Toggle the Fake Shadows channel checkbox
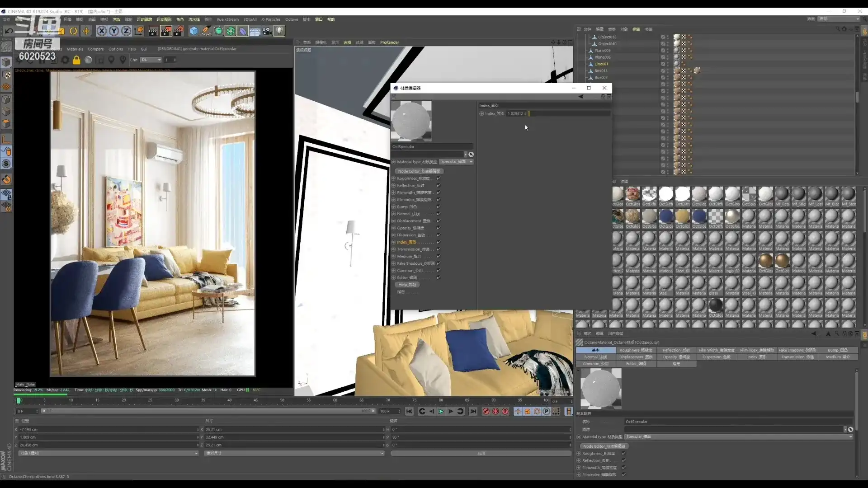 (x=439, y=263)
